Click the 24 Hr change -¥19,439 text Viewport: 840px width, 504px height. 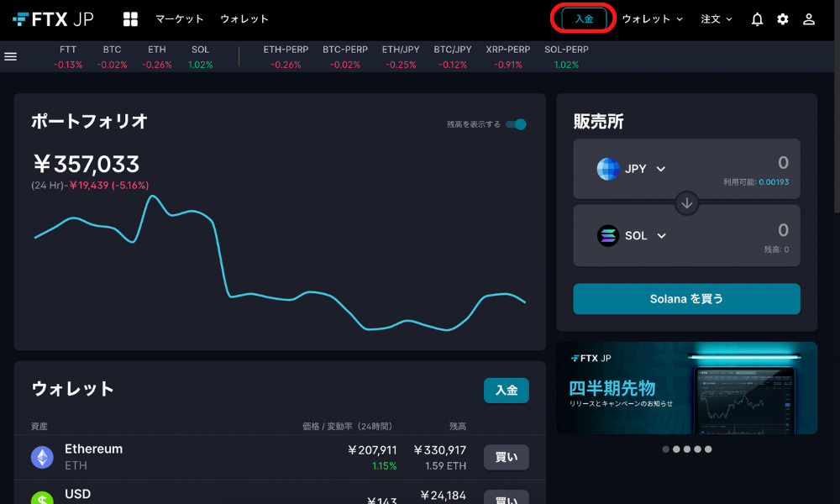90,186
